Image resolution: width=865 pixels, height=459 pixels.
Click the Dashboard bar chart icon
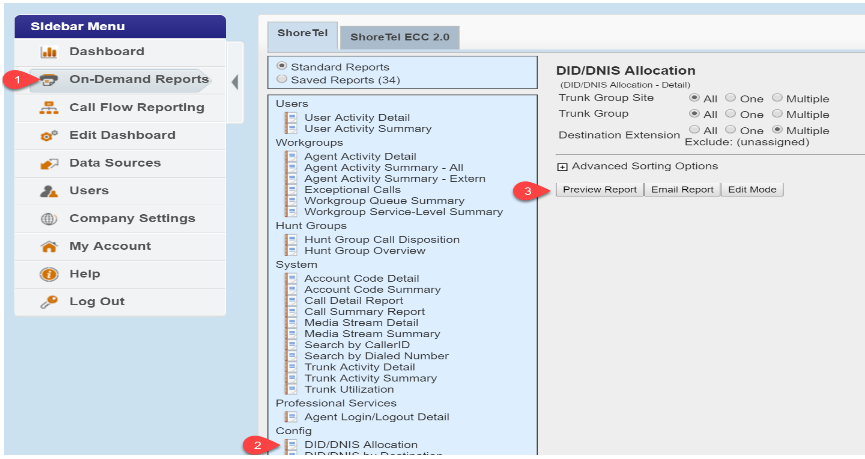48,52
